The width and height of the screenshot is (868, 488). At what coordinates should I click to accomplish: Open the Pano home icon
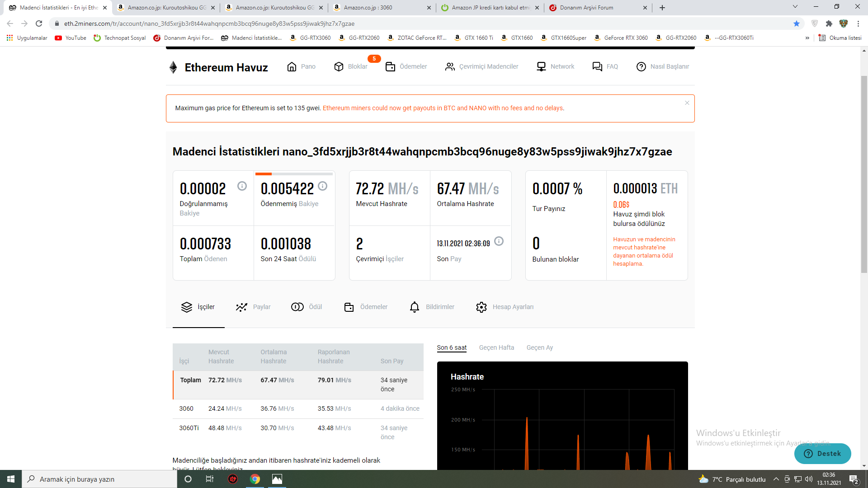pos(292,67)
